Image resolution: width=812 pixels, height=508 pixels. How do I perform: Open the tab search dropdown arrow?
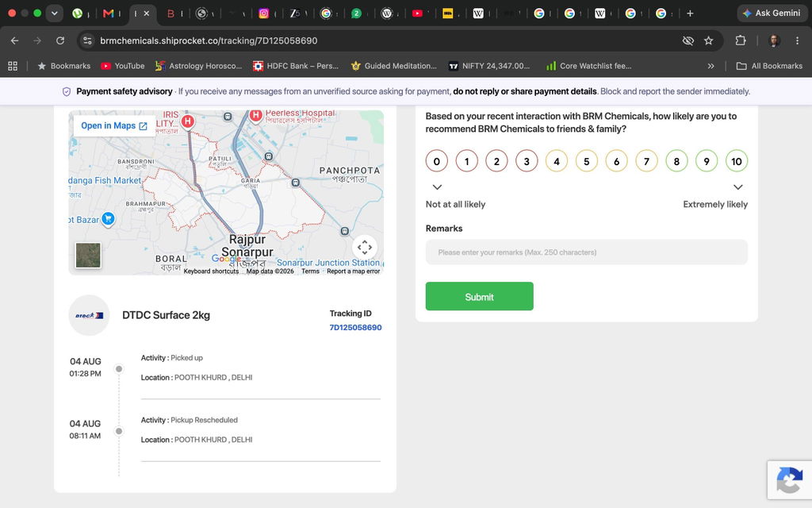(x=55, y=13)
